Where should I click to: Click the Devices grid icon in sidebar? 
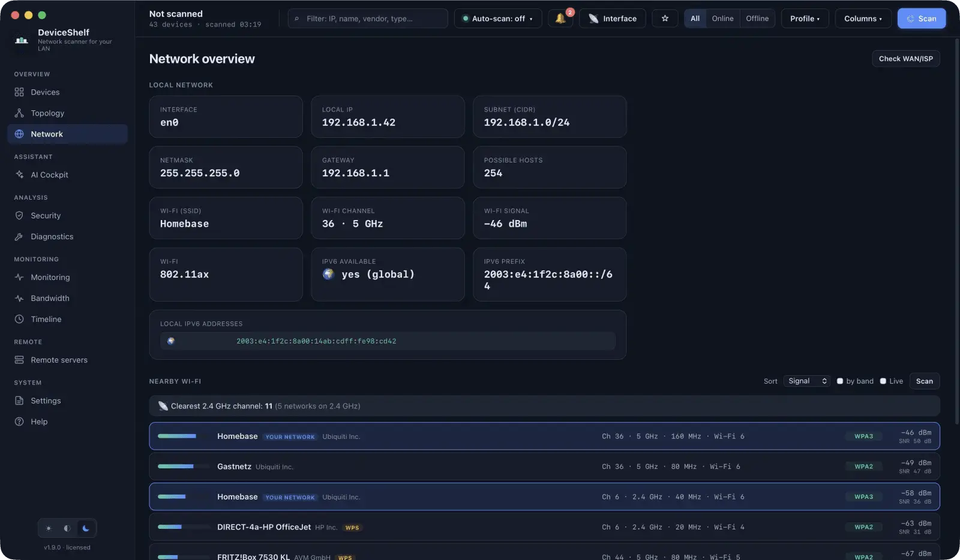click(x=19, y=92)
